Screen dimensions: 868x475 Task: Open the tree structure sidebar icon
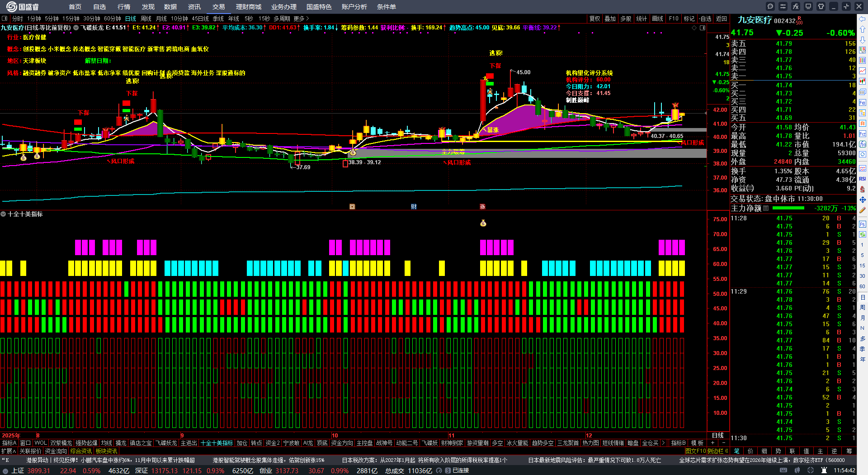(863, 113)
